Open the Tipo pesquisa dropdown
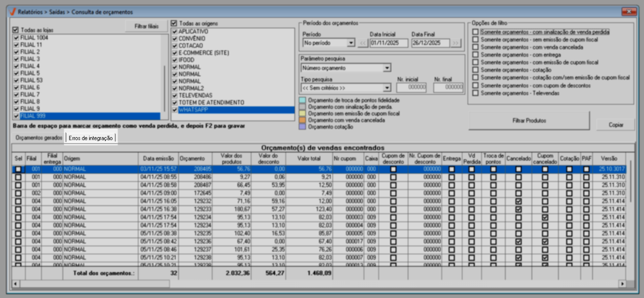Viewport: 644px width, 298px height. tap(386, 88)
